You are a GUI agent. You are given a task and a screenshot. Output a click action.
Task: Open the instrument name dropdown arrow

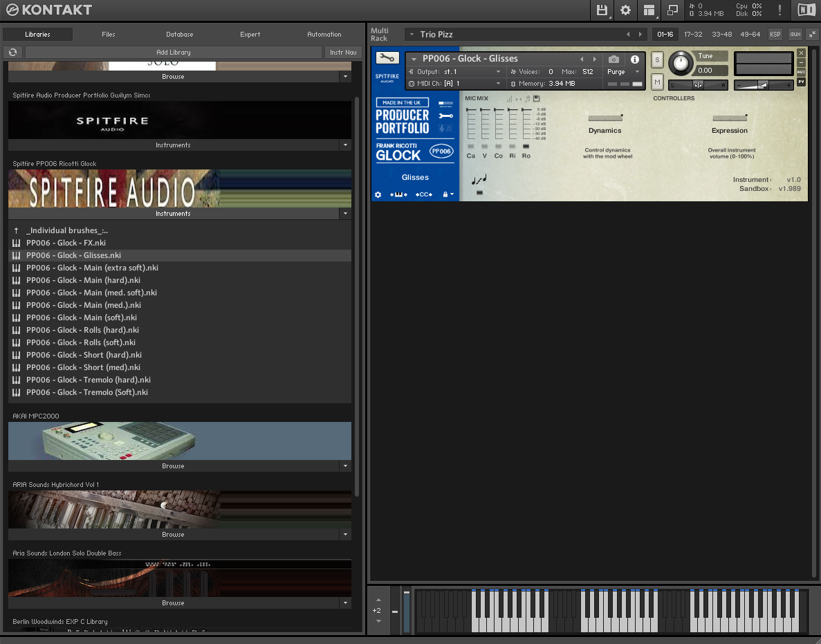pos(414,59)
